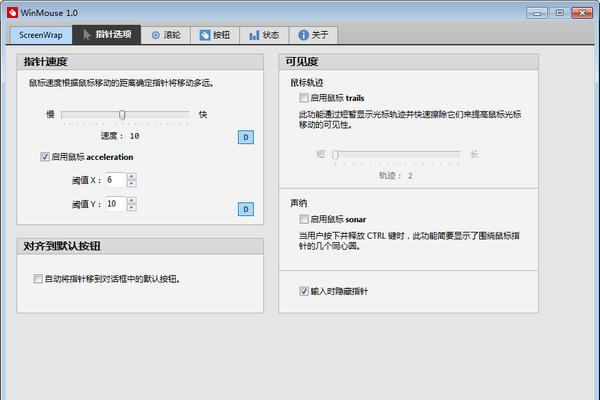Click the 鼠标轨迹 subsection label
Viewport: 600px width, 400px height.
click(x=307, y=83)
